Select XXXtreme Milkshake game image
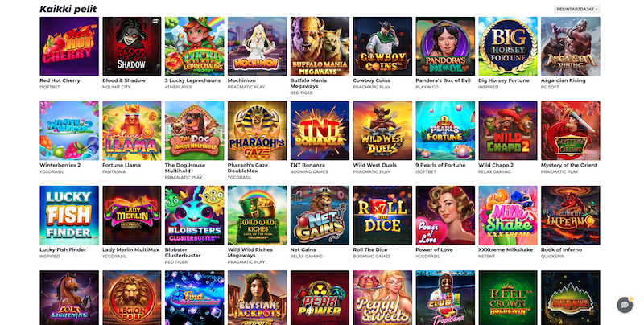 508,215
